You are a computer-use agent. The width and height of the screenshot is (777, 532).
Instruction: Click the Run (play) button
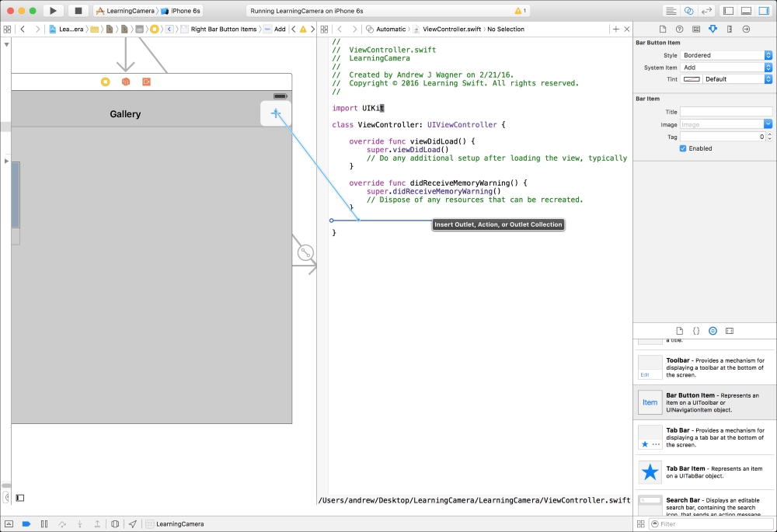click(53, 11)
